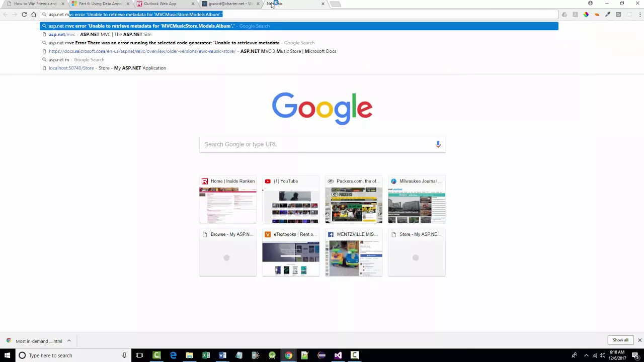Open Word from the taskbar

[222, 355]
